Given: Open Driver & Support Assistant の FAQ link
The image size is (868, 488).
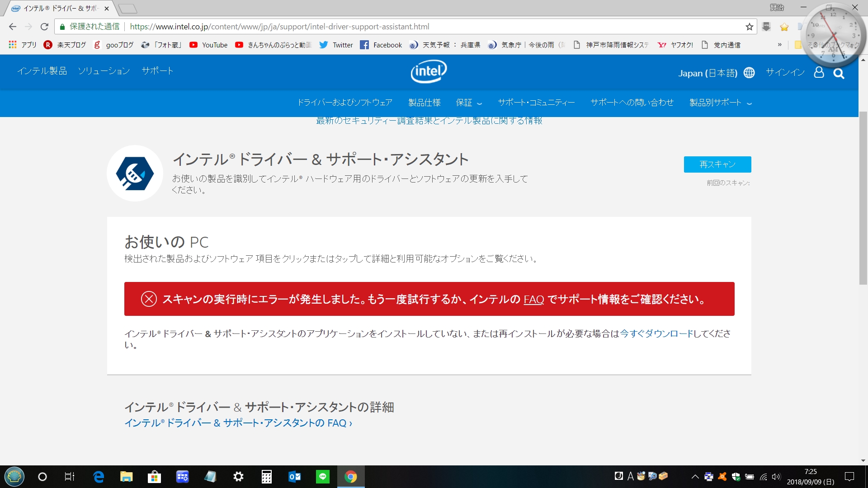Looking at the screenshot, I should 238,423.
